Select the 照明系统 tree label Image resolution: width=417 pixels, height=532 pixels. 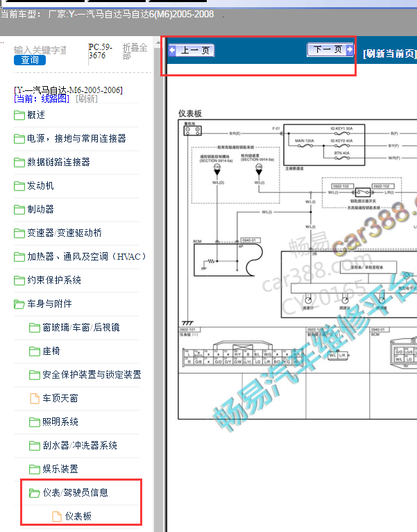click(60, 422)
